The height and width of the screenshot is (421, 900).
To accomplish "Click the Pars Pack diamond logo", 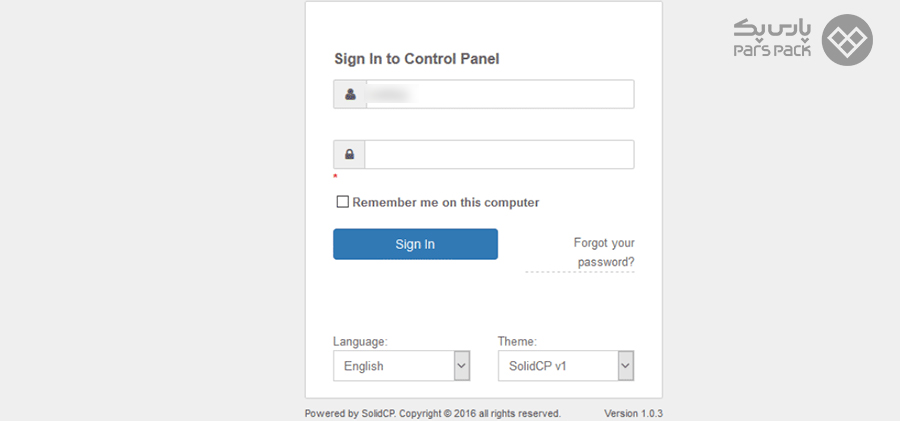I will coord(847,40).
